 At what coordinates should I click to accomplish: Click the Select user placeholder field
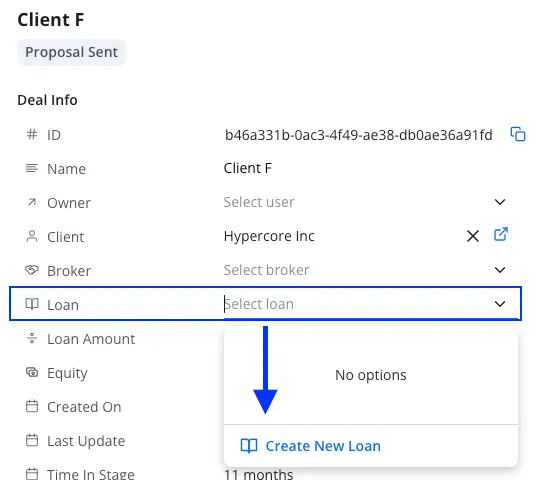[259, 202]
